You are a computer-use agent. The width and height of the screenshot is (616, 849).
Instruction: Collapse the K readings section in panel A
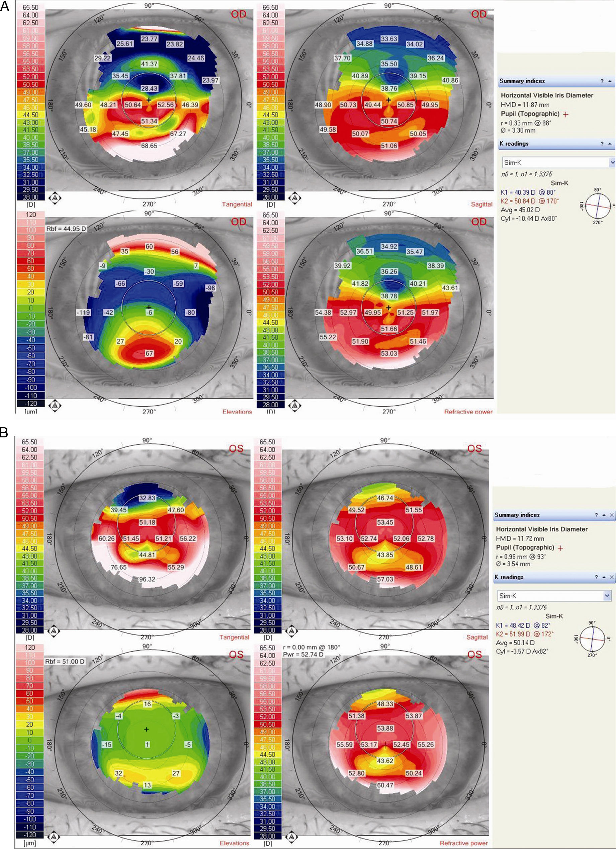610,144
